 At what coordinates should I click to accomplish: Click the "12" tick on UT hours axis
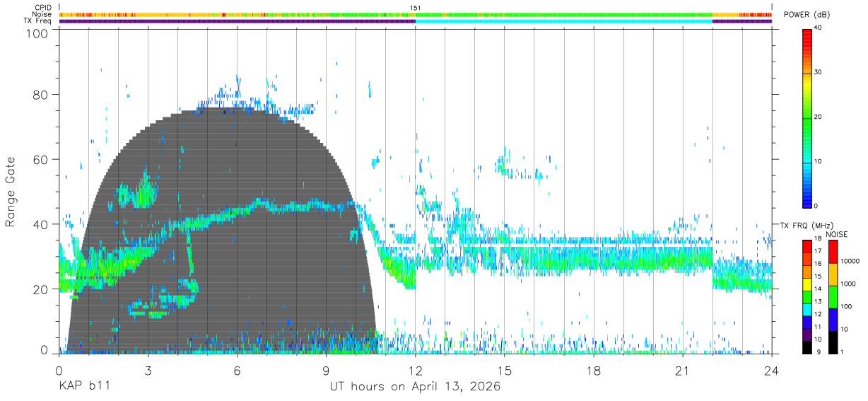point(415,371)
